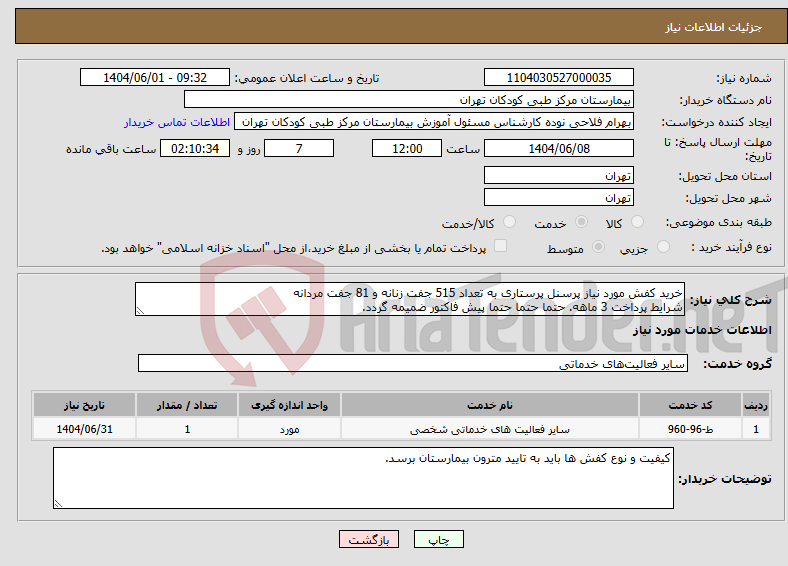Click the نوع فرآیند خرید label
The height and width of the screenshot is (566, 788).
pyautogui.click(x=731, y=247)
